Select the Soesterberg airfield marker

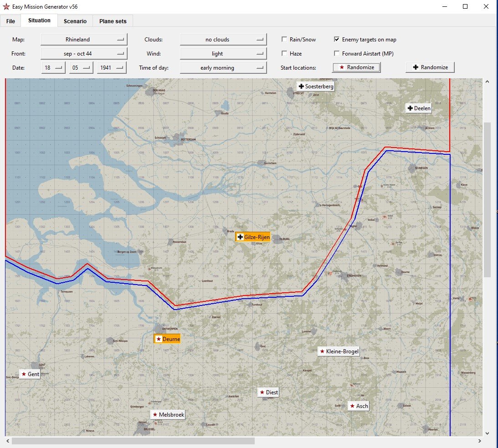coord(315,87)
